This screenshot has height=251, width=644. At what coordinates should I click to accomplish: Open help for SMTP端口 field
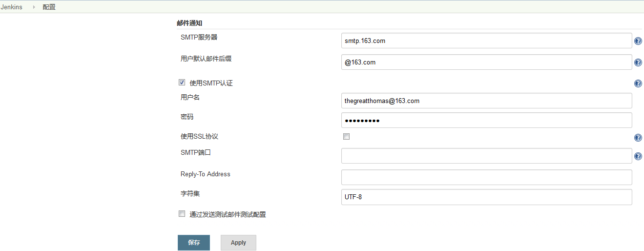pos(638,156)
